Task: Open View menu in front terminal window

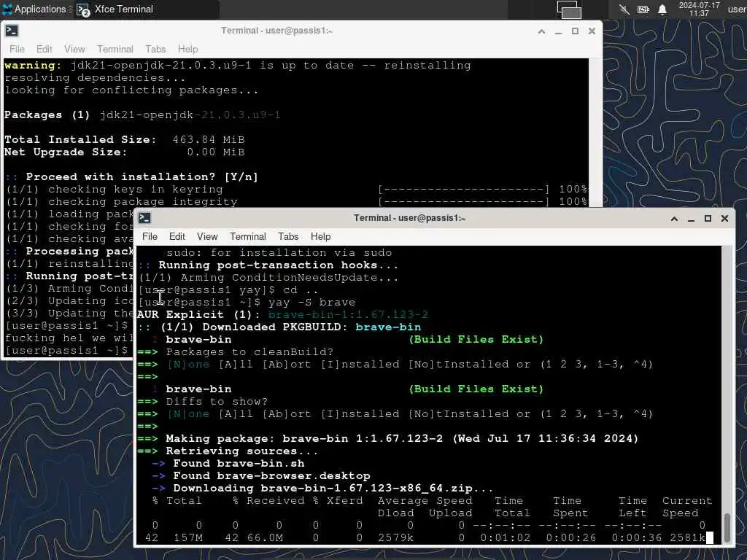Action: pyautogui.click(x=207, y=237)
